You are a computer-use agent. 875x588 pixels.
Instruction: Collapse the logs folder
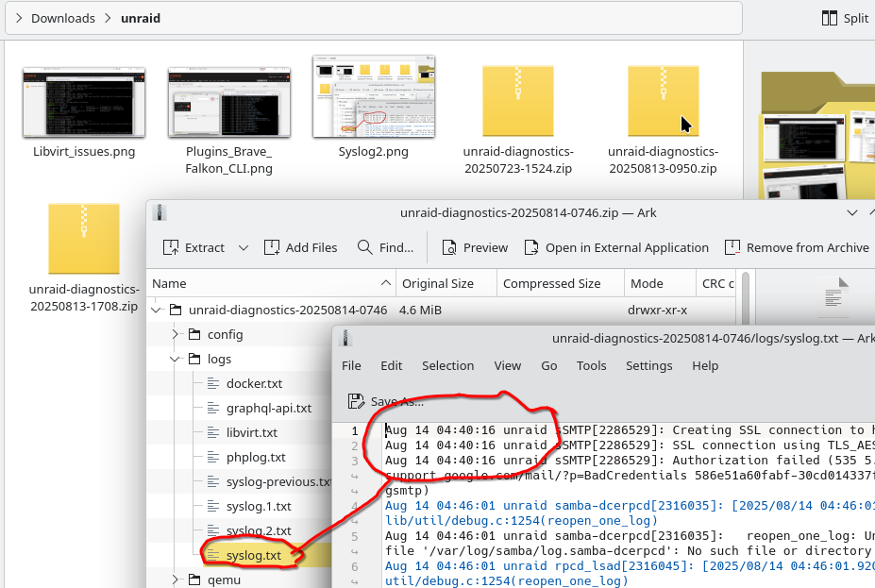pyautogui.click(x=176, y=360)
